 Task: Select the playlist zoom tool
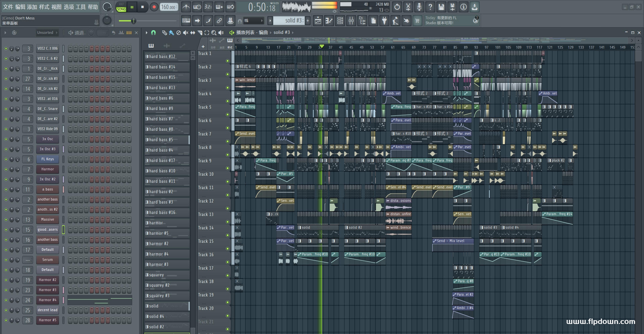click(214, 33)
